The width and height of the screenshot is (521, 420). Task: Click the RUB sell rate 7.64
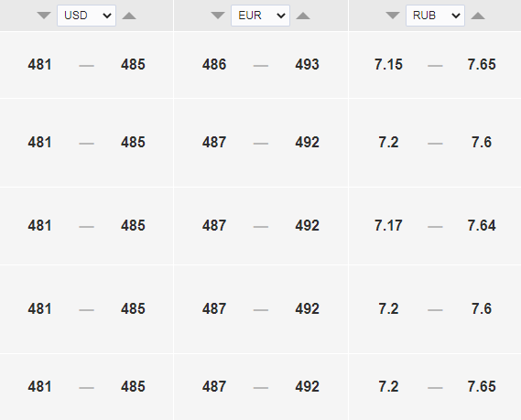482,226
